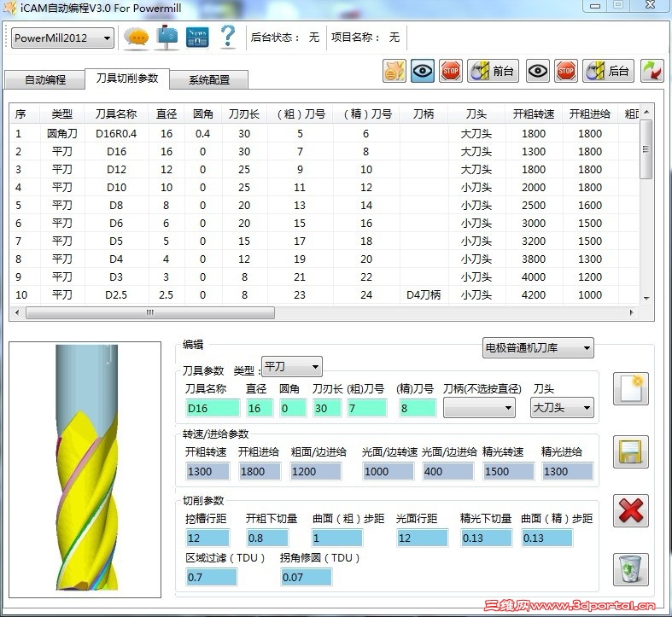672x617 pixels.
Task: Click the 刀具名称 field containing D16
Action: coord(213,408)
